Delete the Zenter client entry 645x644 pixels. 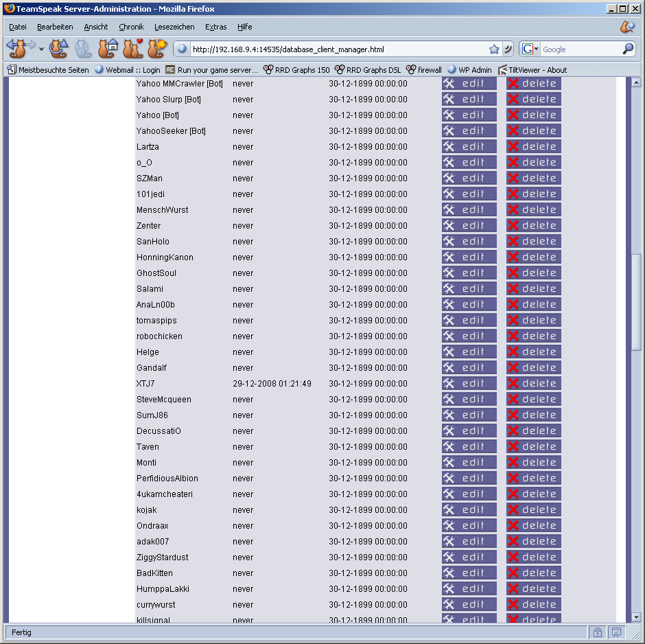pos(534,225)
